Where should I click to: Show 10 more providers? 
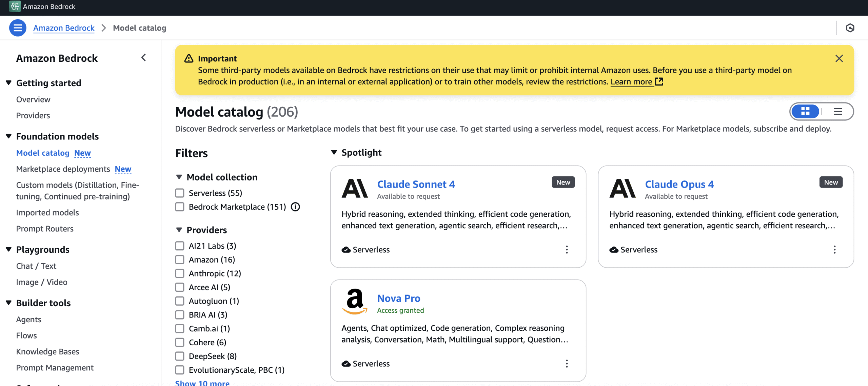click(202, 383)
